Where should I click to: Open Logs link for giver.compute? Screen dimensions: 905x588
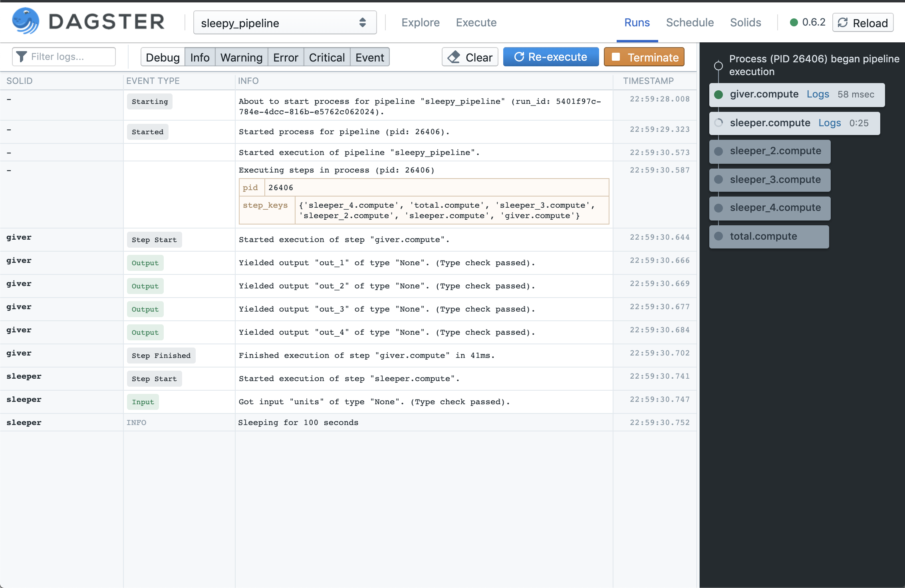click(818, 94)
